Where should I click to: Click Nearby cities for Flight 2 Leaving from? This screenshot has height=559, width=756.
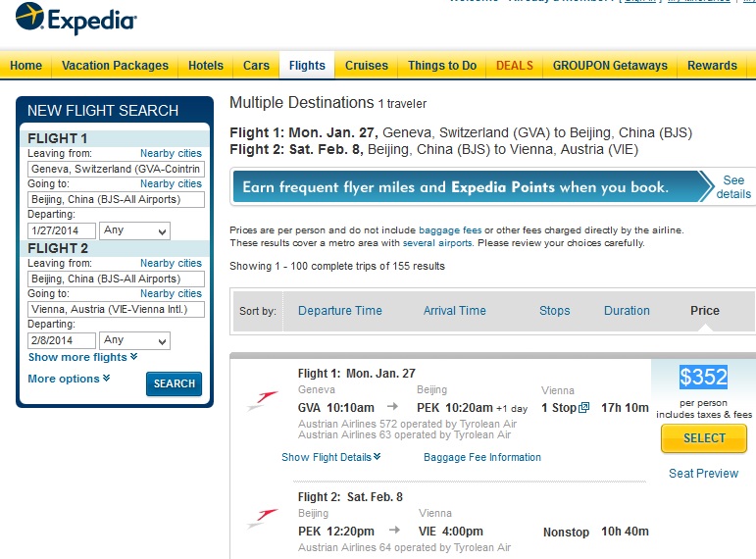pos(171,264)
